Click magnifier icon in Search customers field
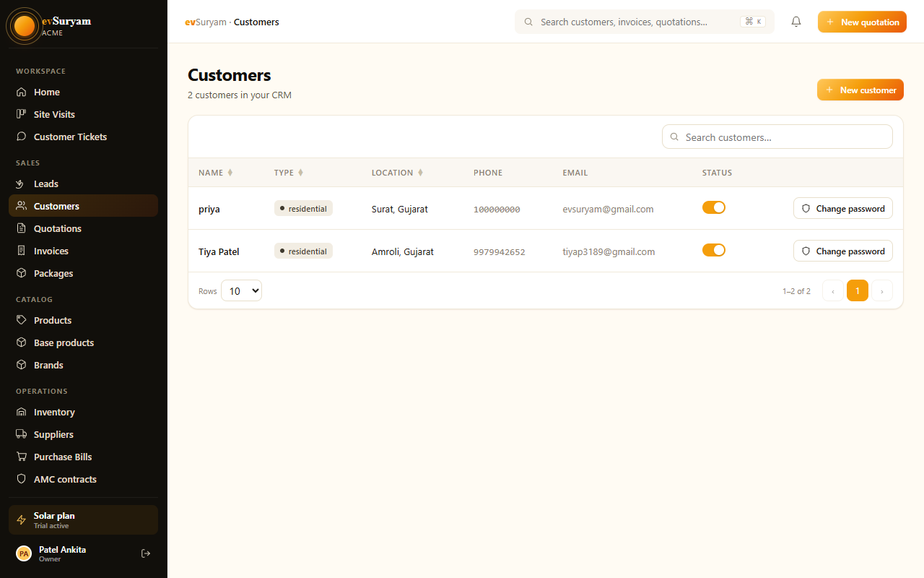 (x=674, y=137)
